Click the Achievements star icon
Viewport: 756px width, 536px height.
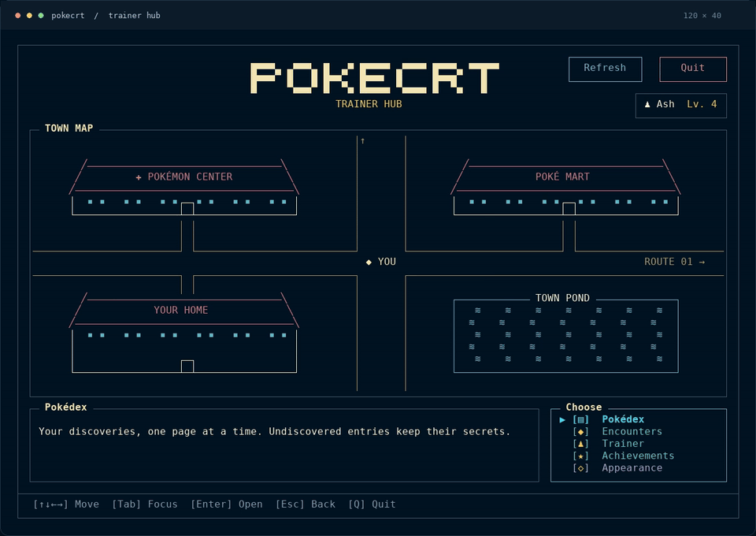tap(580, 456)
